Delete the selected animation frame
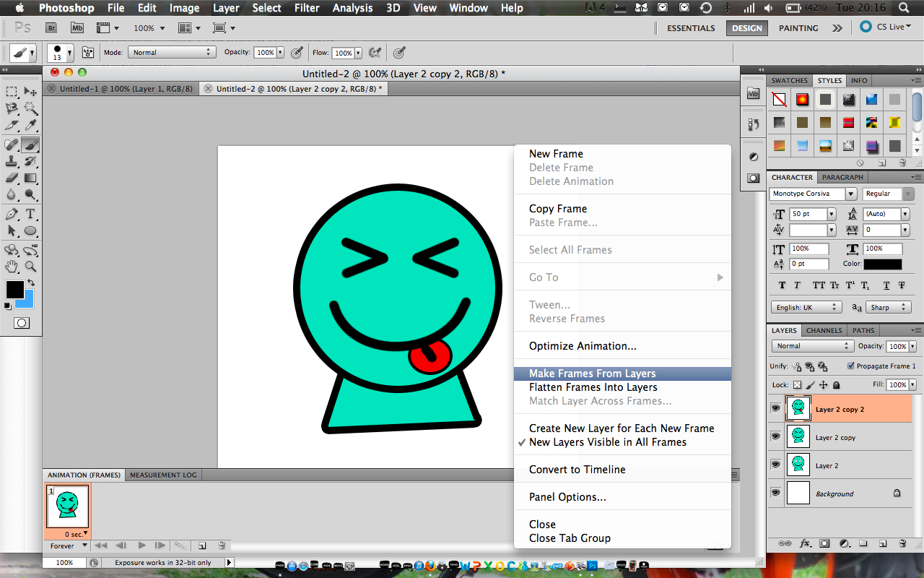924x578 pixels. tap(222, 545)
